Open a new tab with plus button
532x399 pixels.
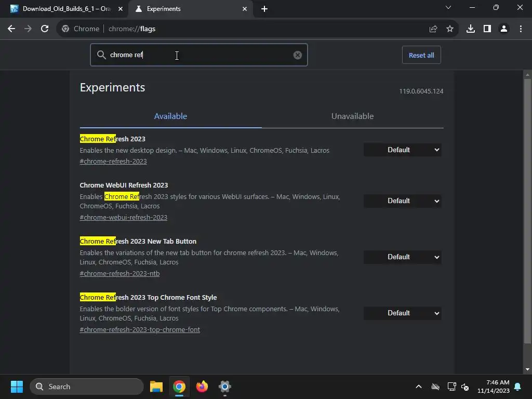(x=264, y=9)
